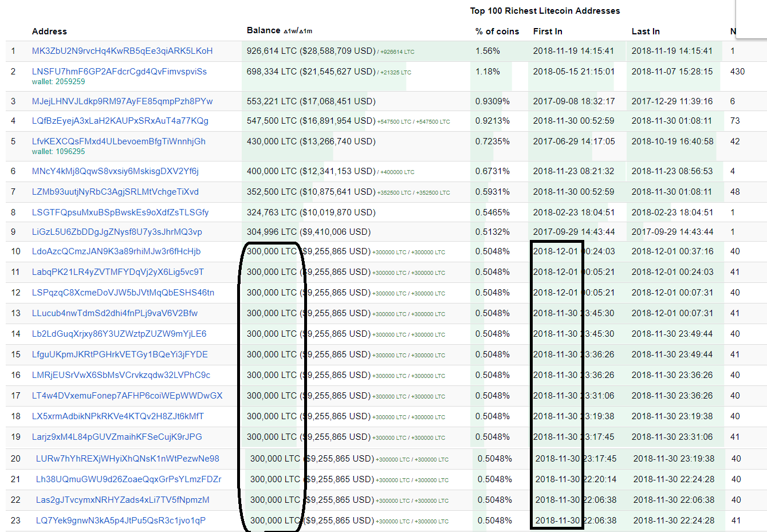Screen dimensions: 767x532
Task: Open address link starting with MNcY4kMj8Qqw
Action: (115, 171)
